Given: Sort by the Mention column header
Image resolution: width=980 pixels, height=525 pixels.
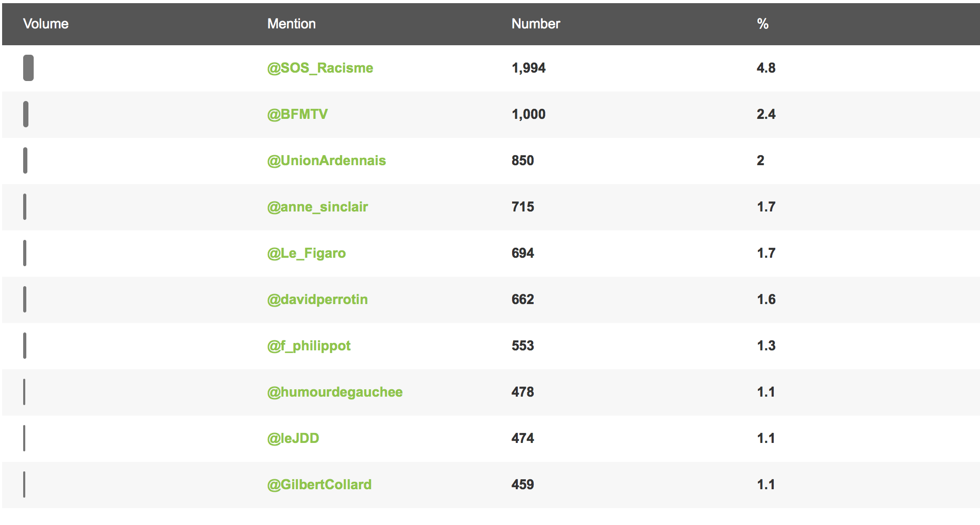Looking at the screenshot, I should (292, 24).
